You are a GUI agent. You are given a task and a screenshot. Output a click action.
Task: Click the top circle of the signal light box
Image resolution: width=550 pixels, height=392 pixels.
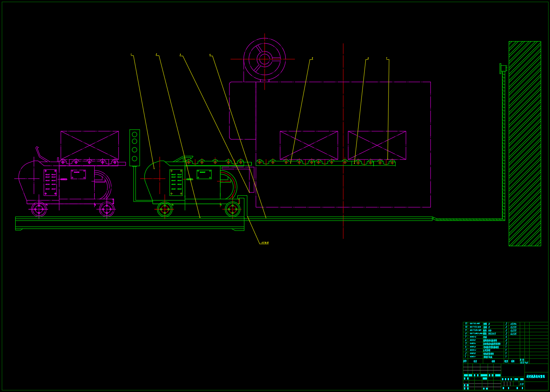(x=134, y=134)
